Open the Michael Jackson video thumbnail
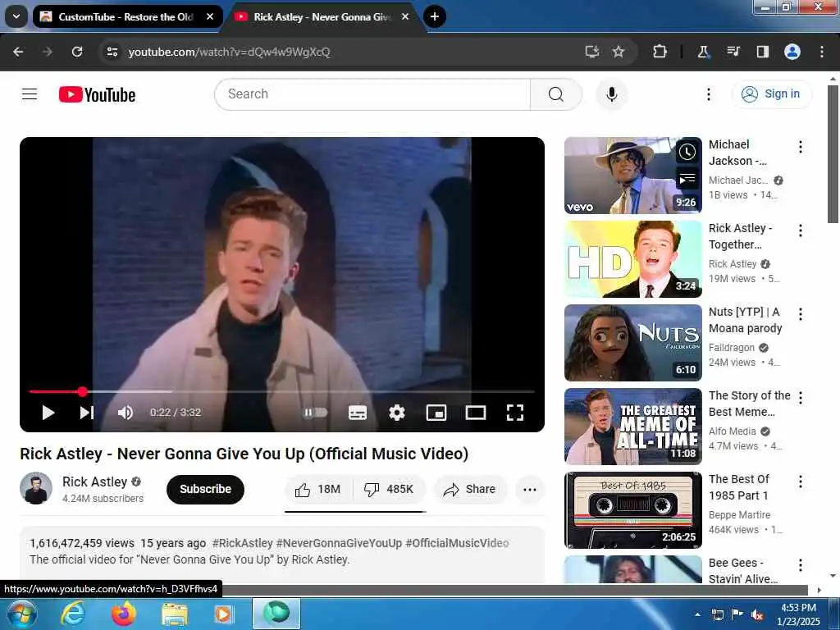 click(x=632, y=176)
